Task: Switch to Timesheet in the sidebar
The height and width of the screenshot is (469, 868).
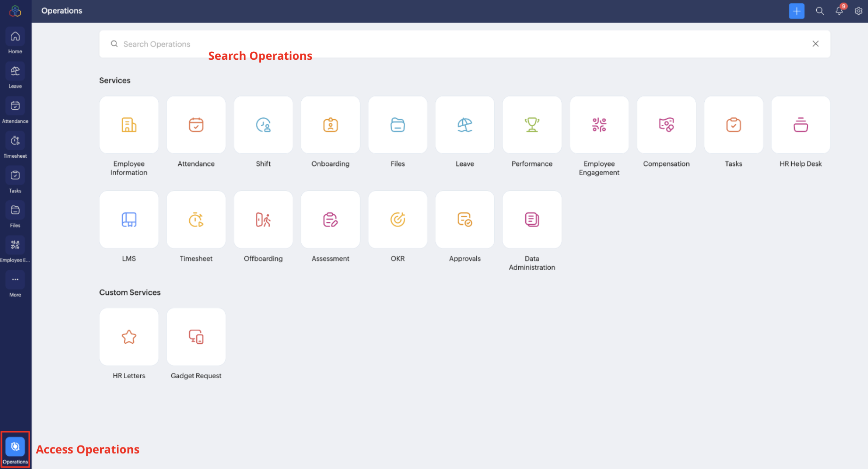Action: tap(15, 145)
